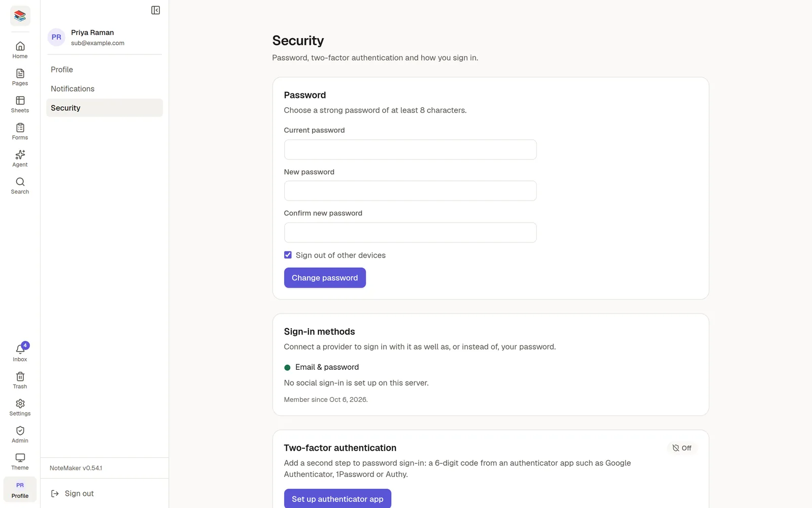
Task: Click the Email & password sign-in method
Action: (x=321, y=367)
